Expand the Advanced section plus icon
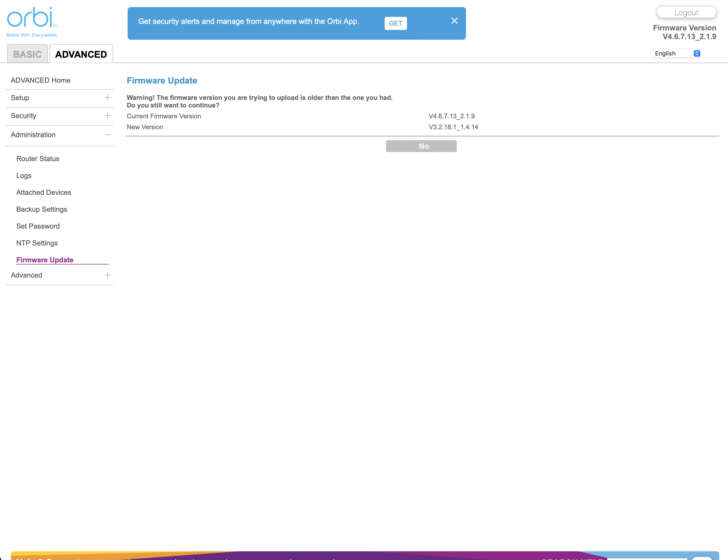 (107, 275)
